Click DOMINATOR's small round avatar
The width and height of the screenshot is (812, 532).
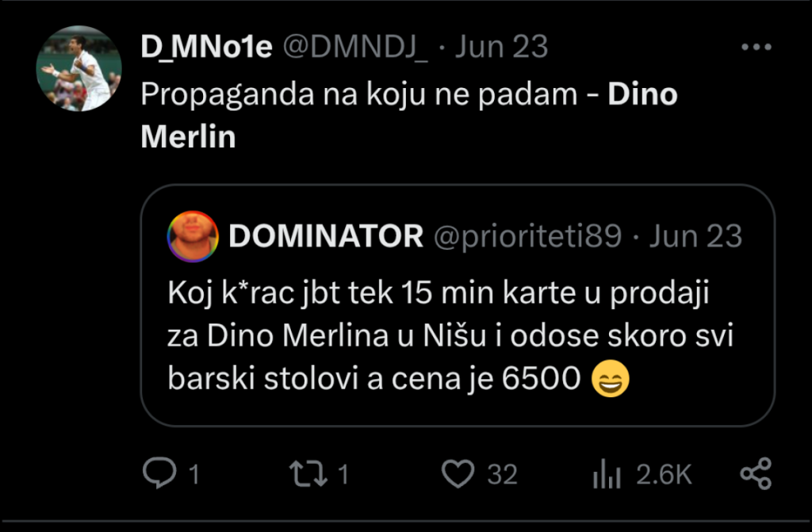tap(190, 236)
